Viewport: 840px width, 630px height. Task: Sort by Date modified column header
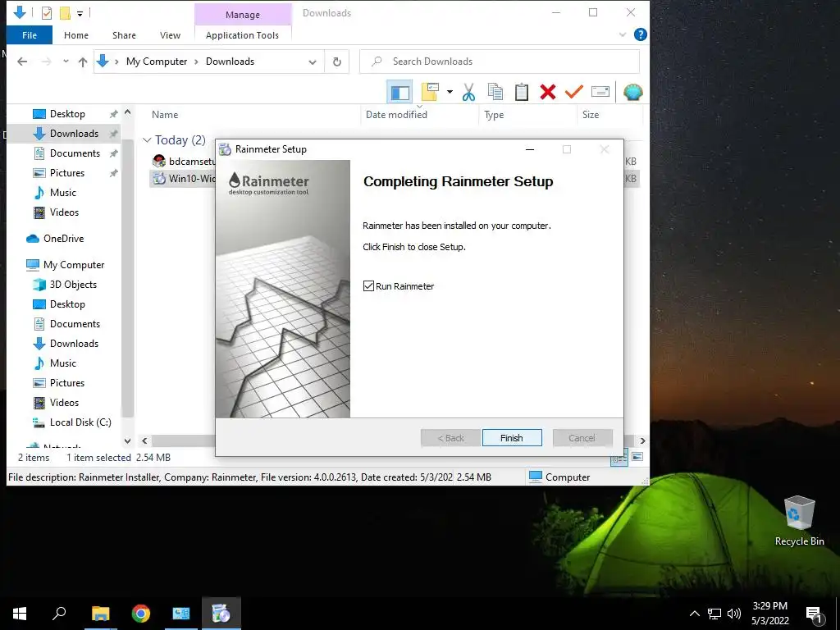click(x=396, y=115)
